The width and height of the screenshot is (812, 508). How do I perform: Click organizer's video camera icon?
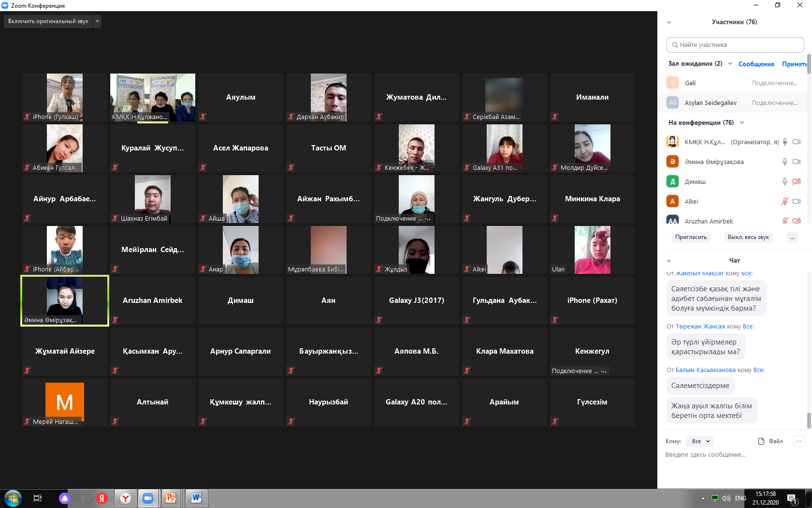pos(797,142)
